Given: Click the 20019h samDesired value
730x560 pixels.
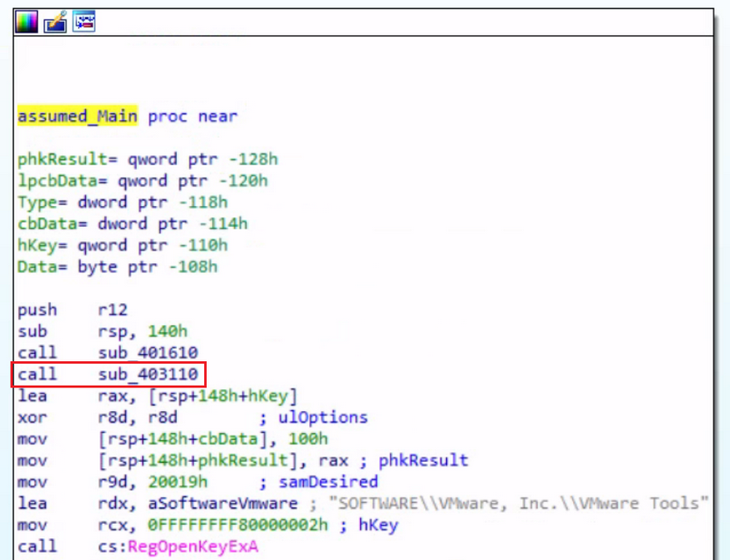Looking at the screenshot, I should (178, 481).
